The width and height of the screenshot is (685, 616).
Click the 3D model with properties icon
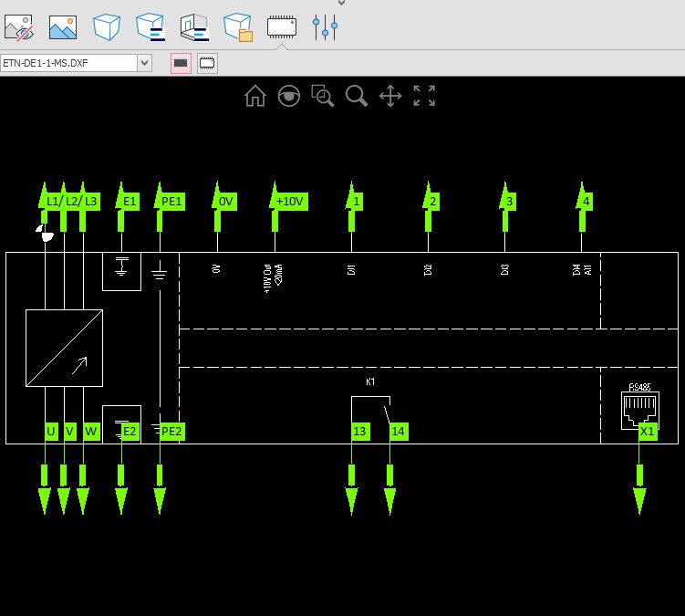(x=150, y=27)
